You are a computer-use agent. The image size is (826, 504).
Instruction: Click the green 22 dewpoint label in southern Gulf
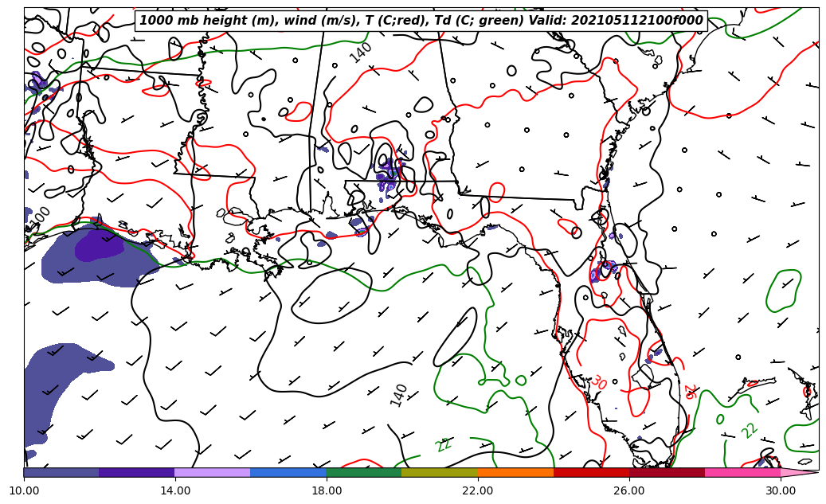click(444, 445)
